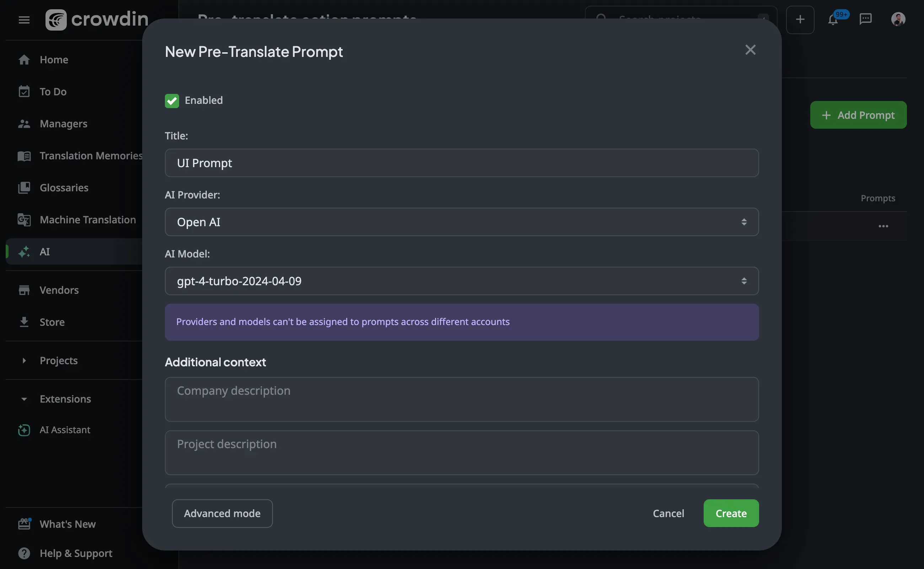924x569 pixels.
Task: Go to Glossaries in sidebar
Action: [x=64, y=187]
